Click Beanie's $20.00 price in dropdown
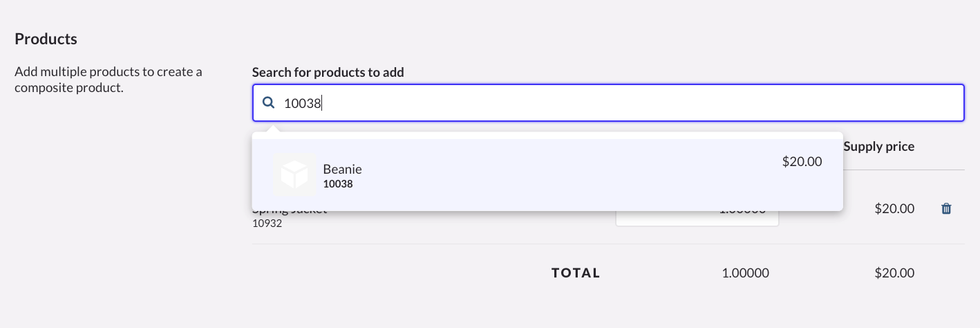 click(x=802, y=162)
